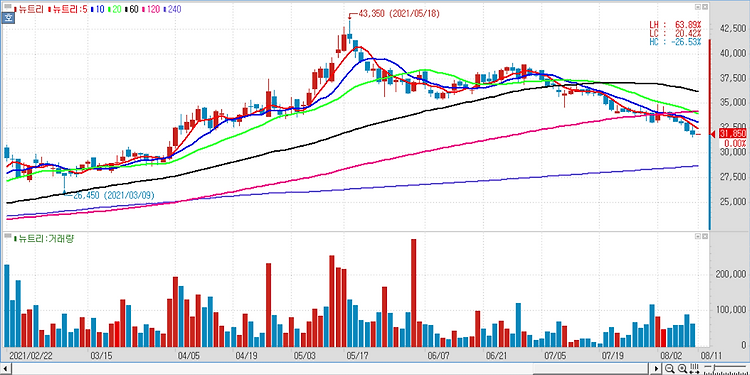The height and width of the screenshot is (375, 750).
Task: Click the 08/02 date label
Action: pos(671,355)
